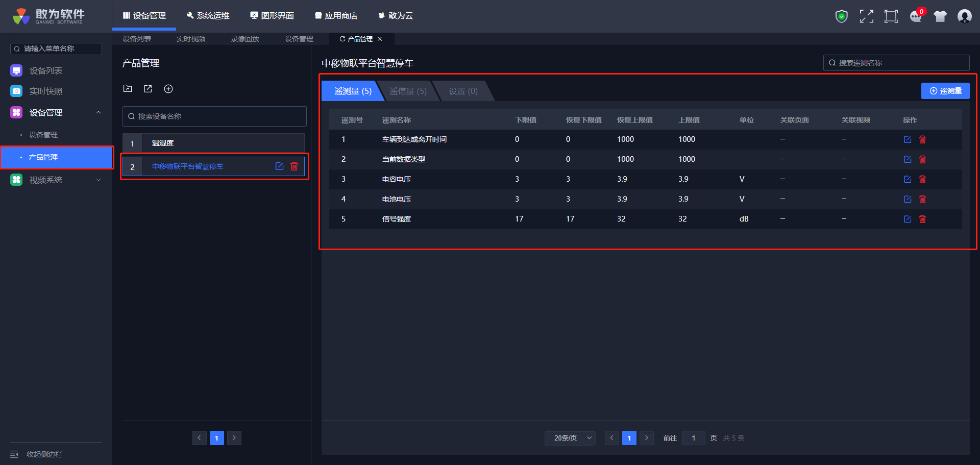
Task: Switch to the 录像回放 page tab
Action: [245, 39]
